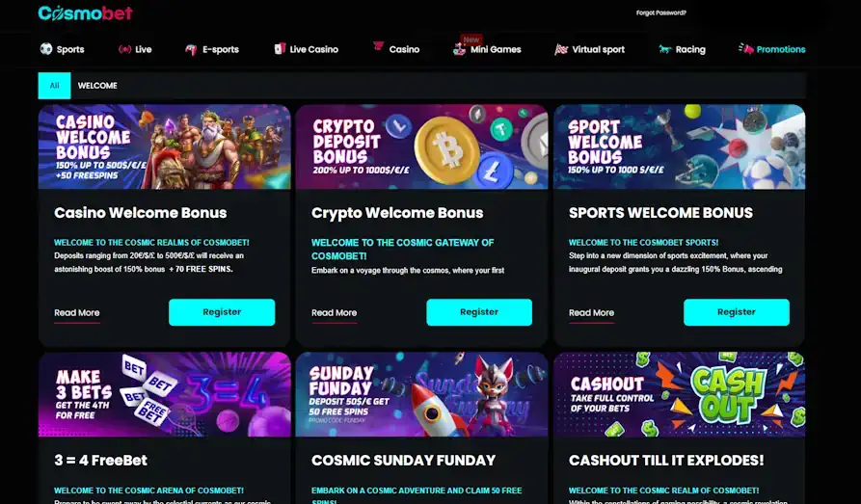
Task: Read More about the Casino Welcome Bonus
Action: tap(77, 313)
